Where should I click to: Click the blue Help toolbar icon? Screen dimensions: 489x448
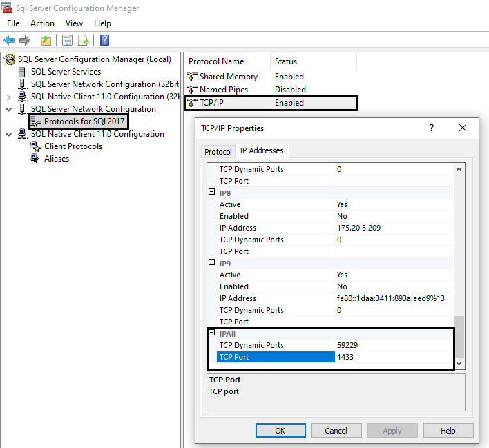104,40
